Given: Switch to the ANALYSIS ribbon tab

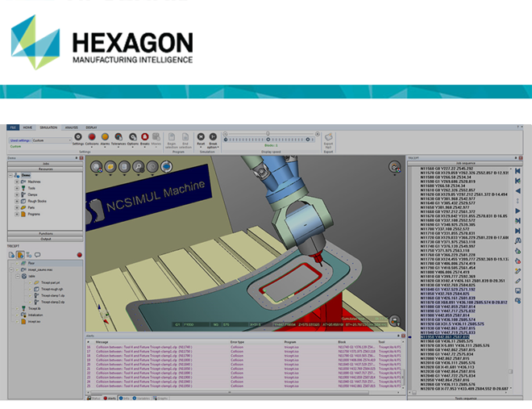Looking at the screenshot, I should [71, 127].
